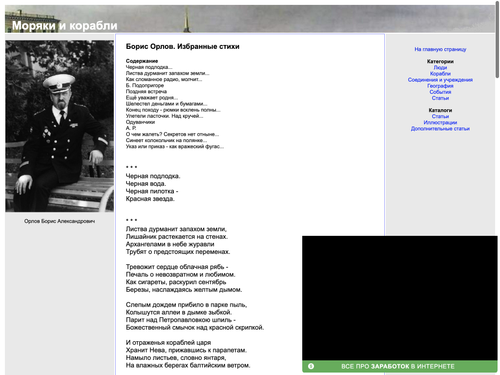Click contents entry 'Шелестел деньгами и бумагами...'

click(166, 104)
